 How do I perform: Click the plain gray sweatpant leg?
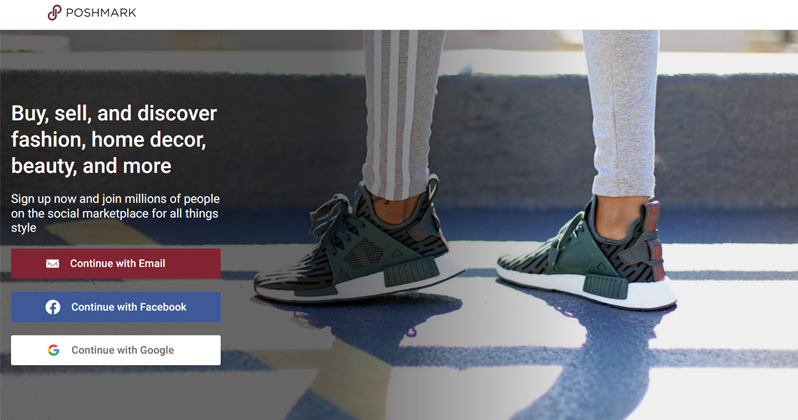coord(621,112)
